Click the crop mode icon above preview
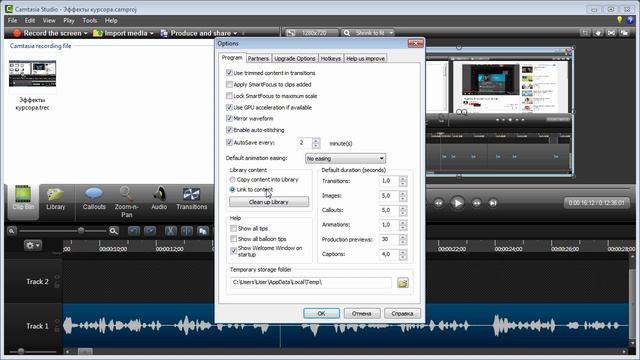 pyautogui.click(x=585, y=33)
